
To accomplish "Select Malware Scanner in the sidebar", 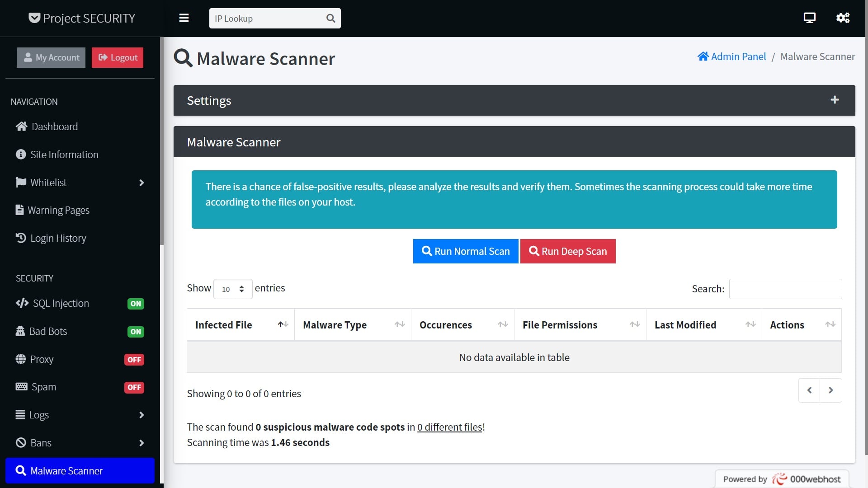I will pos(66,470).
